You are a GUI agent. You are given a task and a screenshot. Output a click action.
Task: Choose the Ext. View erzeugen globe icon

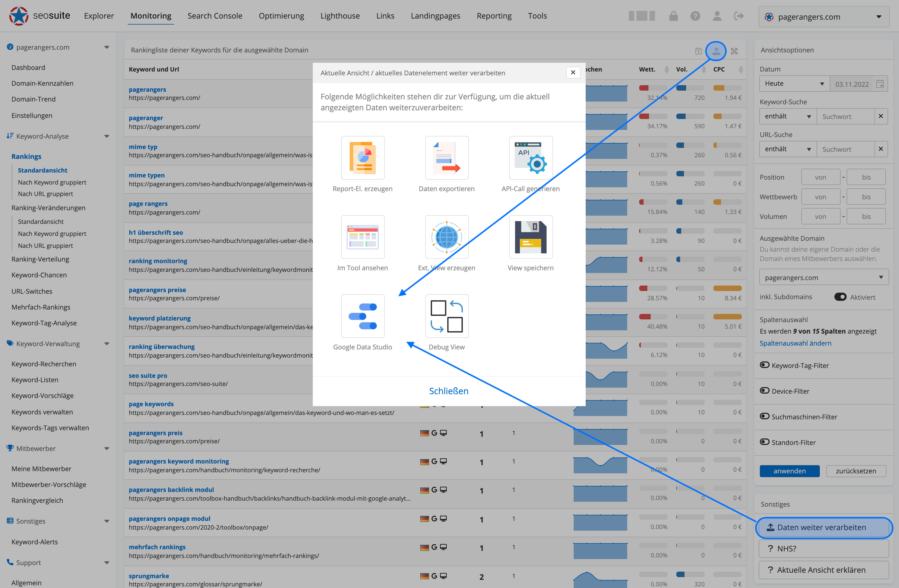click(x=447, y=237)
